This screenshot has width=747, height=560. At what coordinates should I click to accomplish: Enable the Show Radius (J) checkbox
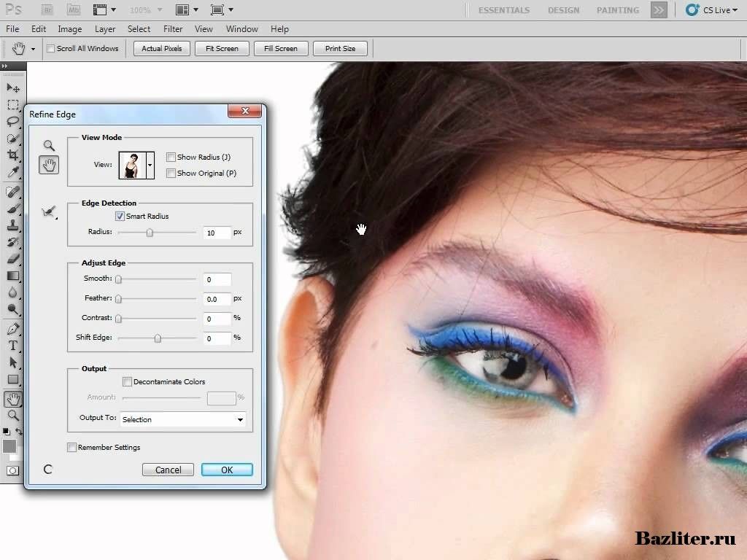pyautogui.click(x=171, y=157)
